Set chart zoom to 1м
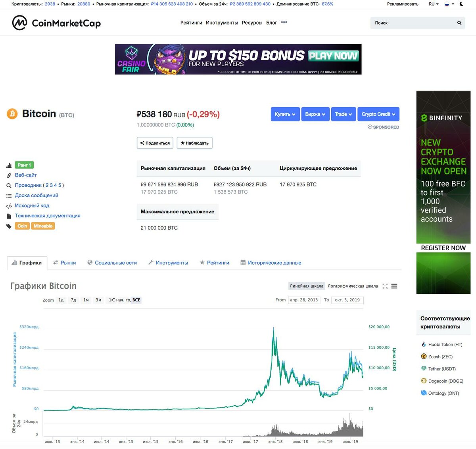 (x=86, y=300)
